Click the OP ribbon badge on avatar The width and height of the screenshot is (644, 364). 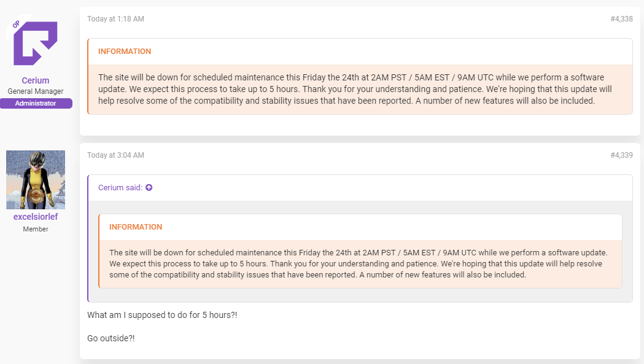click(16, 25)
